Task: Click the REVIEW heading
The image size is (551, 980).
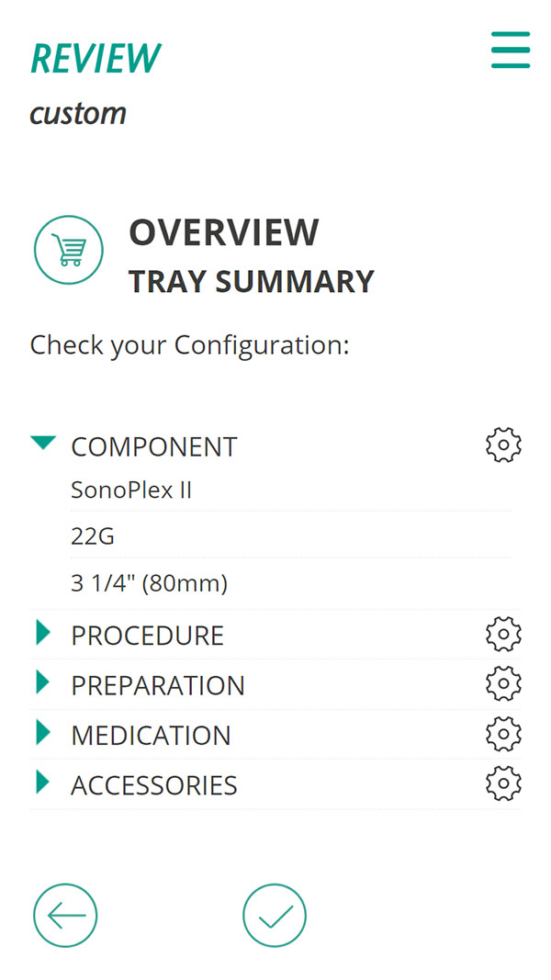Action: pos(96,59)
